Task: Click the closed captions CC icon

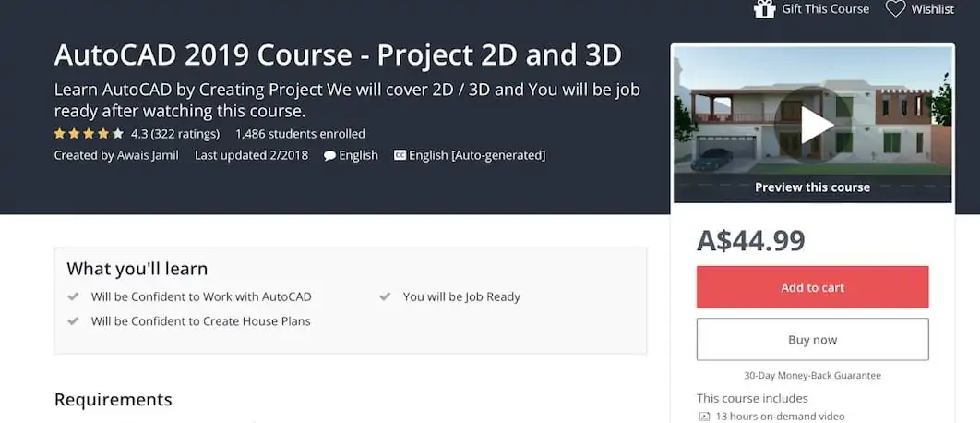Action: tap(400, 155)
